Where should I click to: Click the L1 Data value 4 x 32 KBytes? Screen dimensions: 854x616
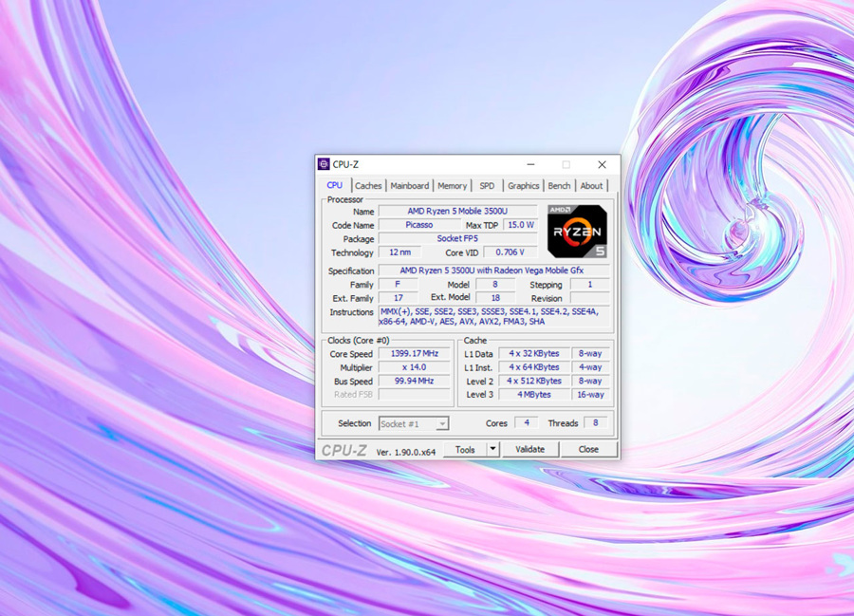coord(534,353)
